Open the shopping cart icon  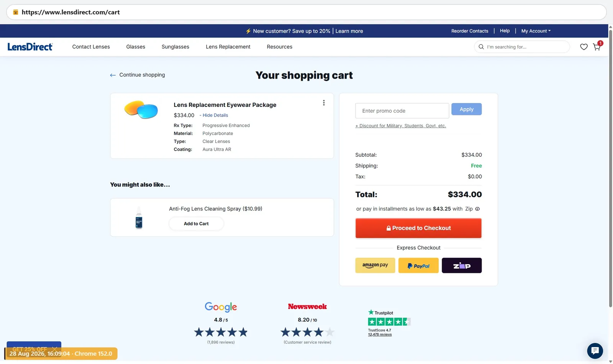click(x=597, y=47)
